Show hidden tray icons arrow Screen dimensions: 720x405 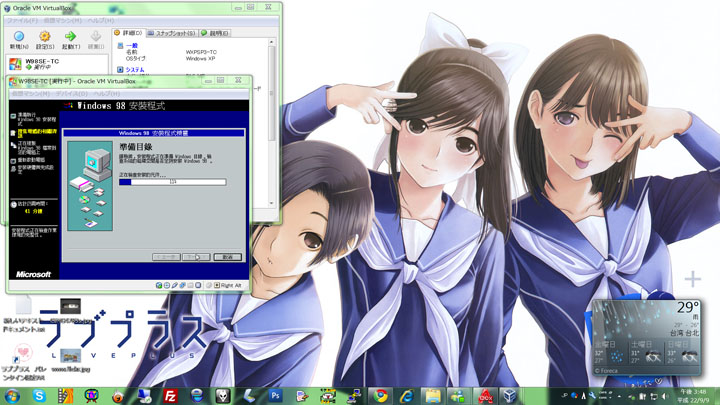(619, 396)
